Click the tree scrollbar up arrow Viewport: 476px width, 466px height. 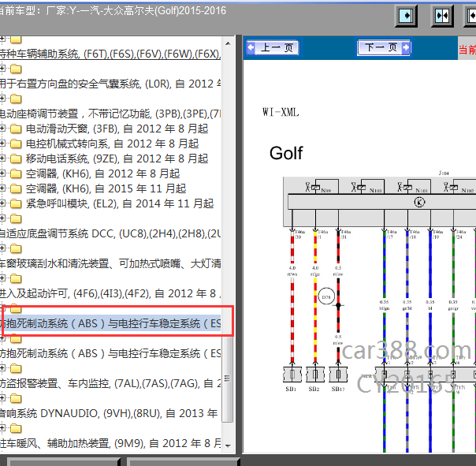pos(228,43)
